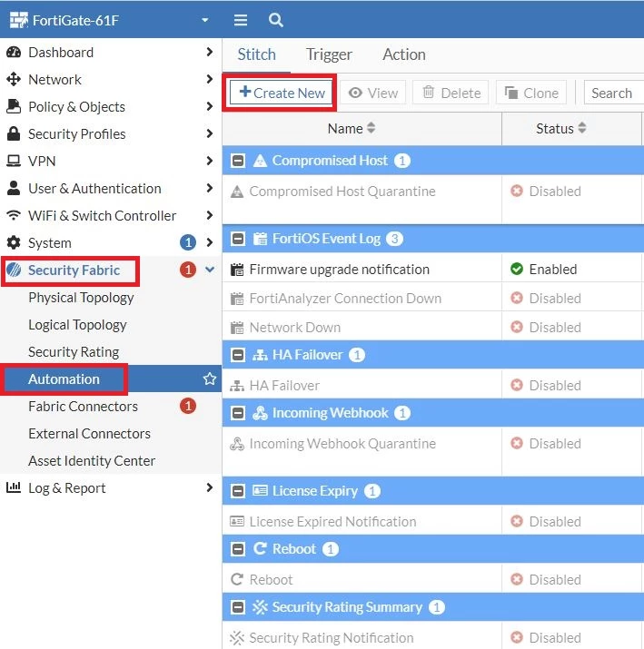This screenshot has height=649, width=644.
Task: Select FortiAnalyzer Connection Down stitch
Action: pos(345,299)
